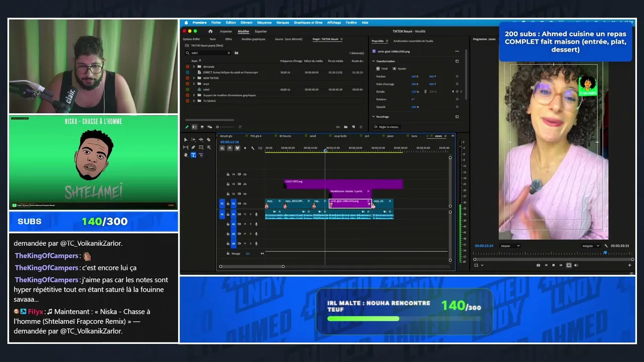Open the Fichier menu

pos(216,23)
